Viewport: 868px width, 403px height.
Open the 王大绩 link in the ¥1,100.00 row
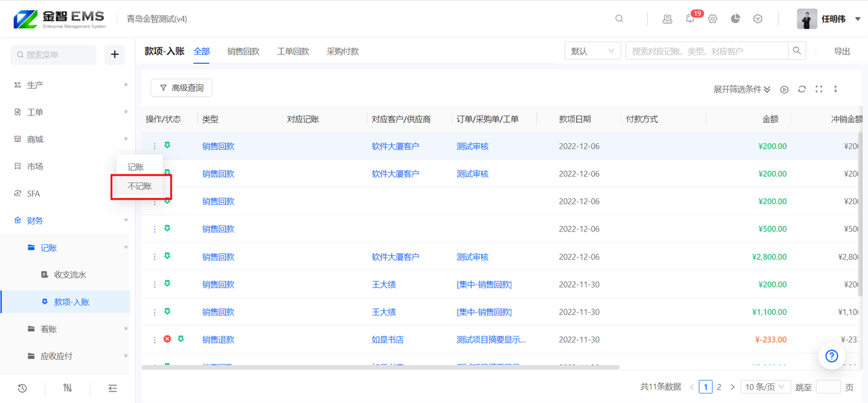pos(384,312)
